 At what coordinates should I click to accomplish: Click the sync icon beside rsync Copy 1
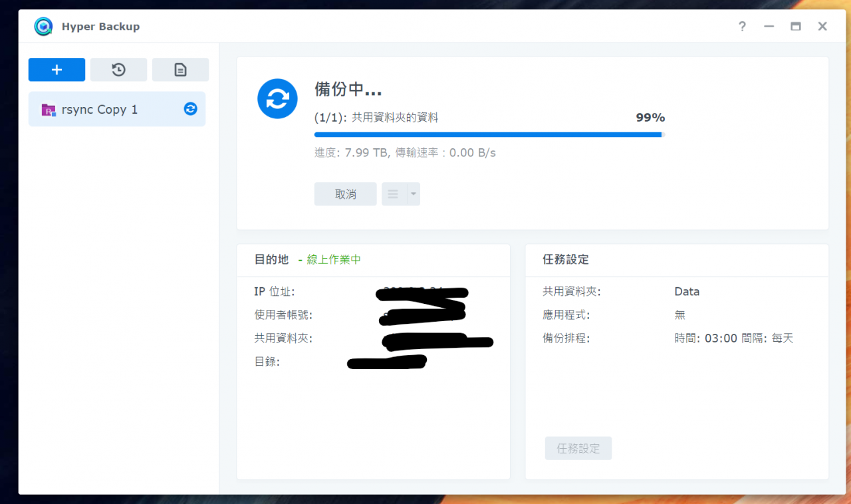tap(190, 108)
